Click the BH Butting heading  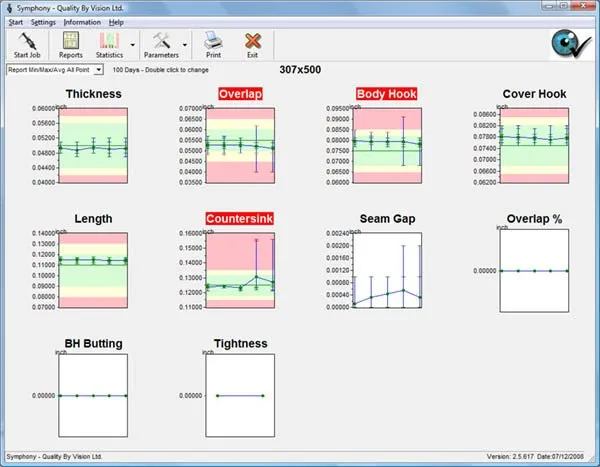click(x=93, y=343)
